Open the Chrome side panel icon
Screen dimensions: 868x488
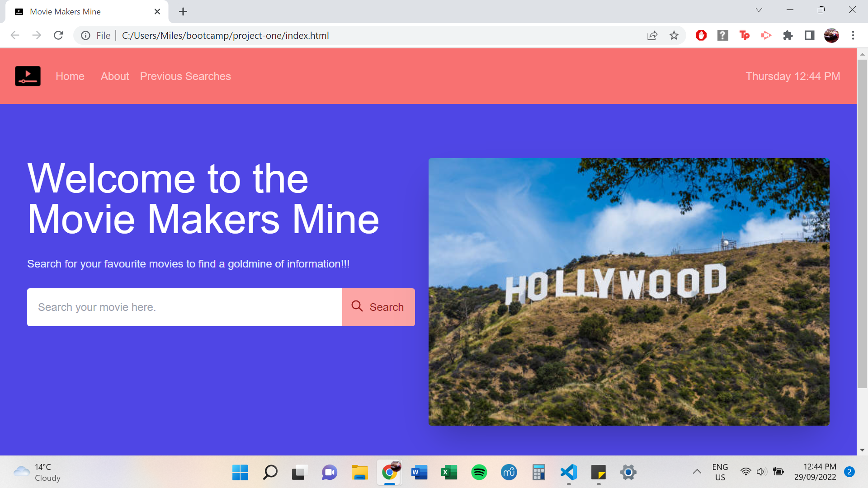pos(810,35)
